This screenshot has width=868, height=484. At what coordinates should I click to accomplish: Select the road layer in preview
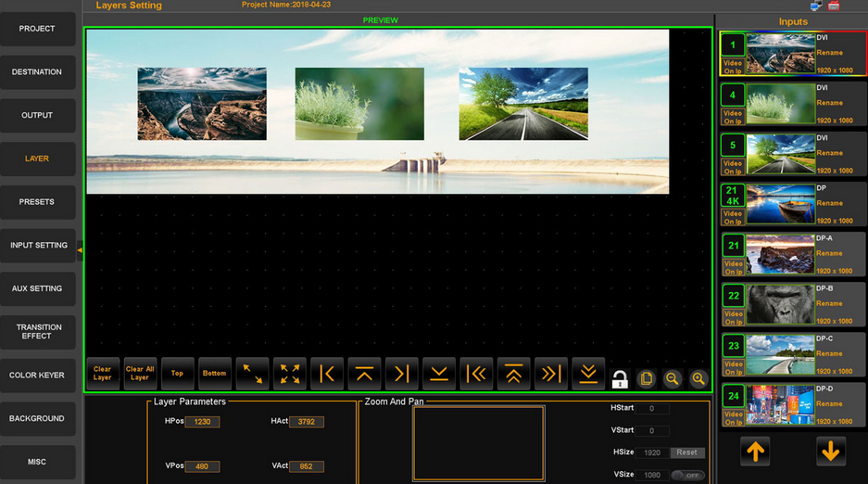[523, 104]
